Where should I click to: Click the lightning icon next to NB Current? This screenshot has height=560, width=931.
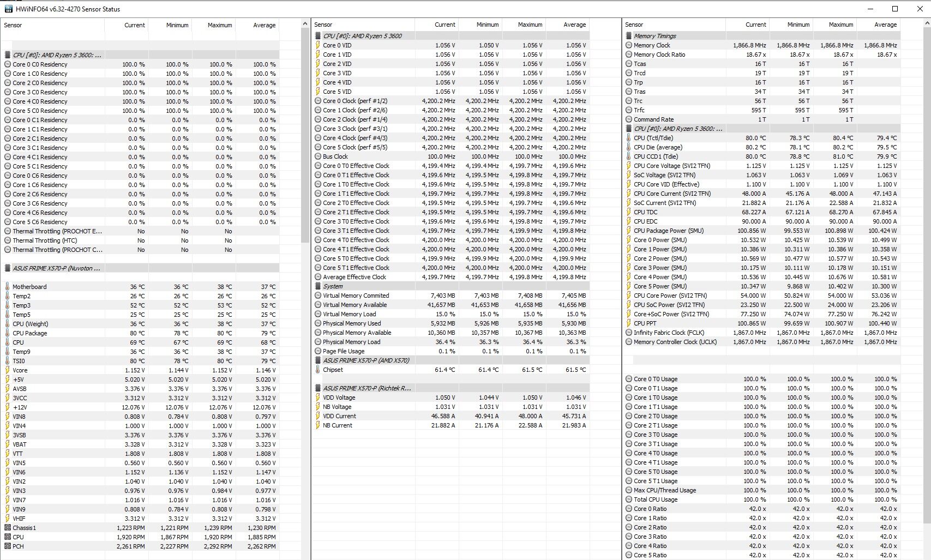tap(318, 425)
